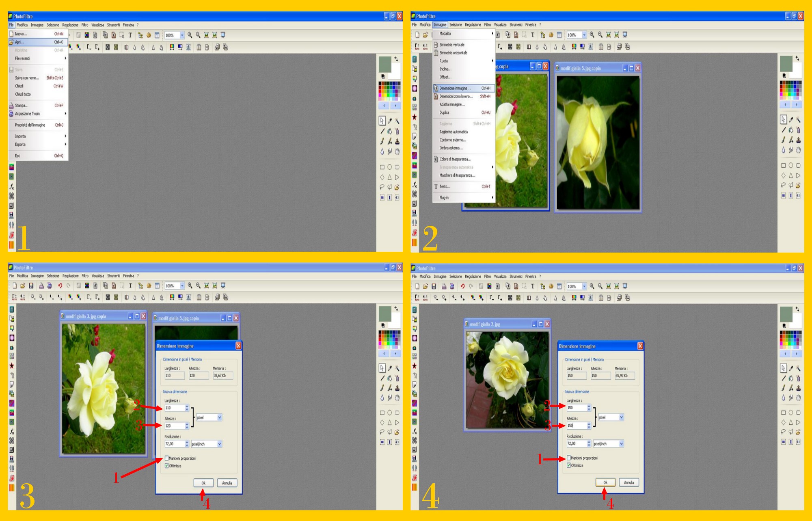This screenshot has width=812, height=521.
Task: Click the green foreground color swatch in panel 2
Action: [786, 63]
